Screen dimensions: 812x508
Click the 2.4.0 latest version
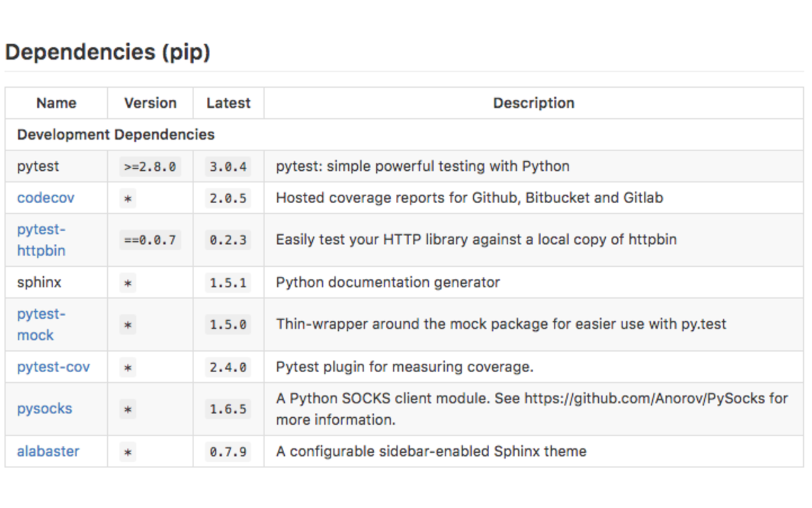[x=228, y=367]
